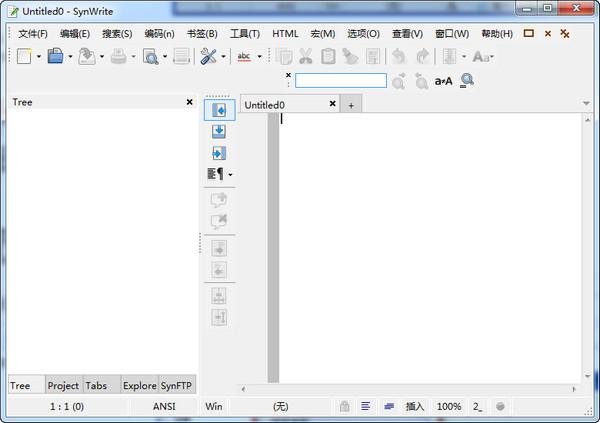
Task: Toggle word wrap icon in status bar
Action: (x=366, y=406)
